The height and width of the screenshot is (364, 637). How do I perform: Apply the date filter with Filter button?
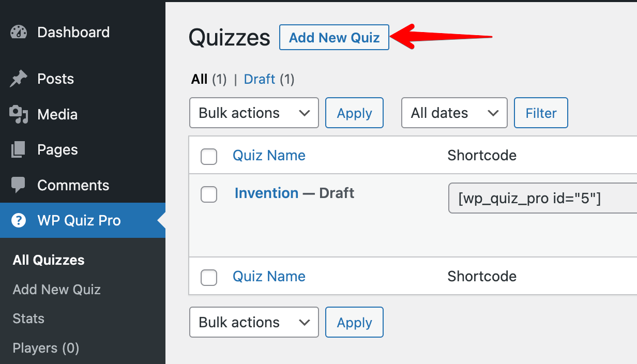pos(541,113)
